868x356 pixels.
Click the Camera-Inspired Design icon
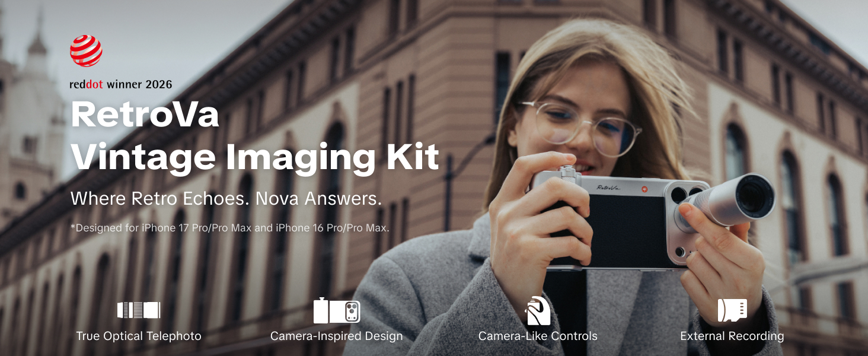pyautogui.click(x=336, y=310)
